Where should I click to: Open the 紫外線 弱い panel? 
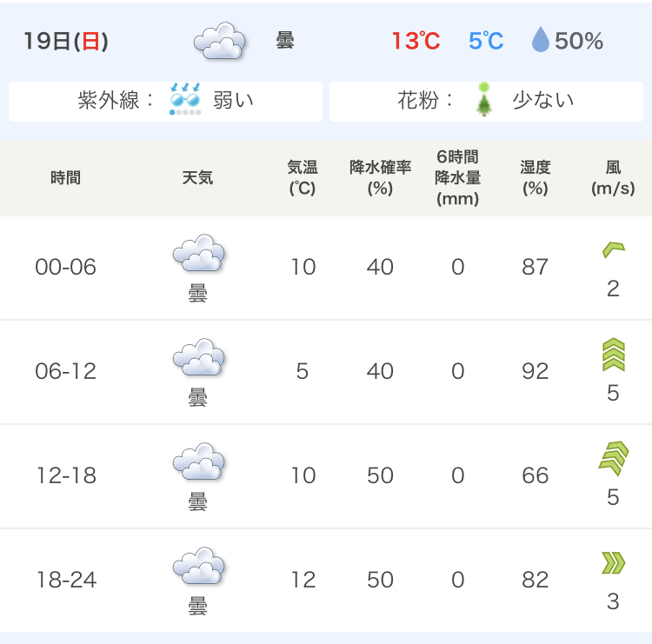[165, 102]
